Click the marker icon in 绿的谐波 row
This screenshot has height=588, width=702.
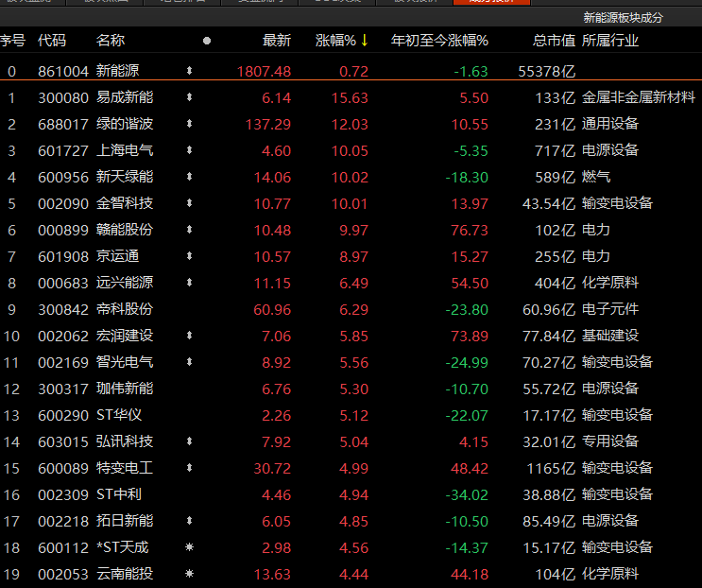189,124
